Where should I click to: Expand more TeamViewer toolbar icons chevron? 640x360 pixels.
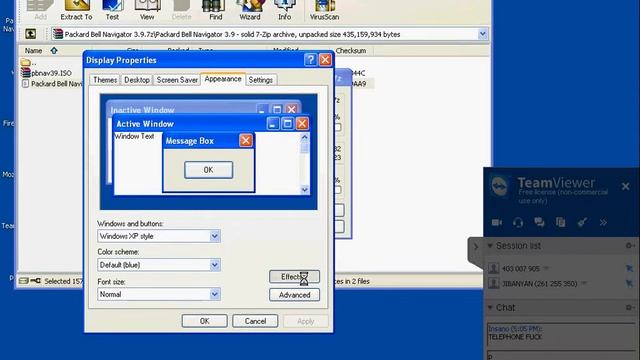click(603, 222)
